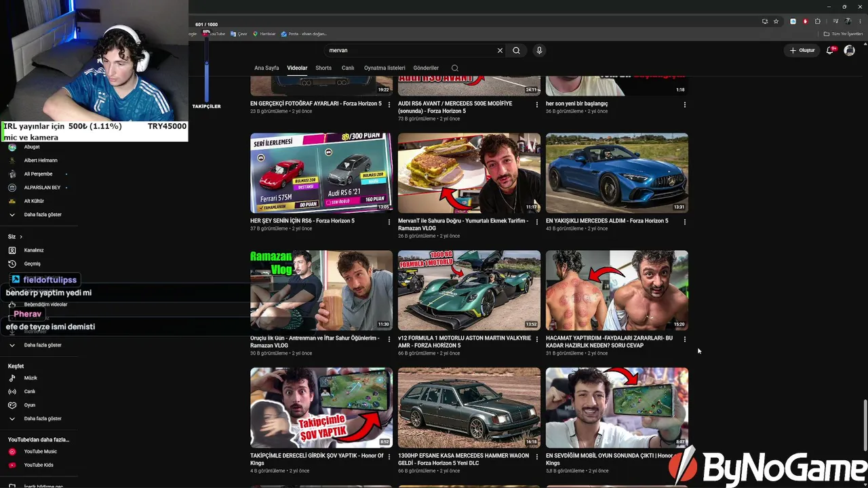Open the notifications bell
Screen dimensions: 868x488
[x=830, y=50]
